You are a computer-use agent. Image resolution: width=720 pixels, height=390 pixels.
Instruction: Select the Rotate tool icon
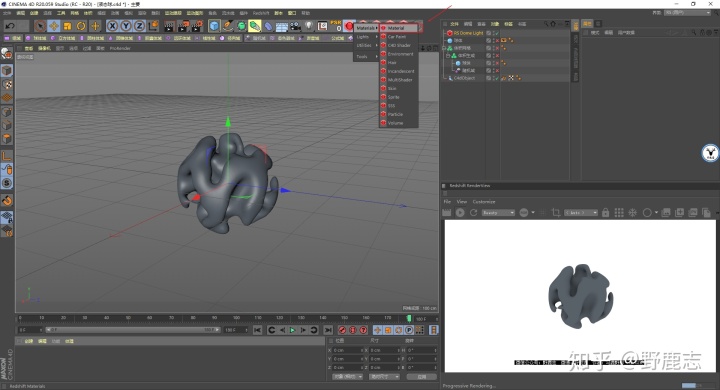click(81, 26)
